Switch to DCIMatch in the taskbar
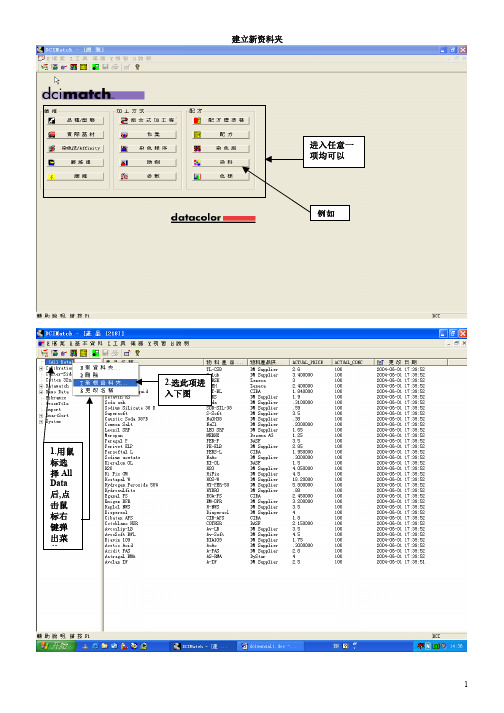 tap(202, 646)
